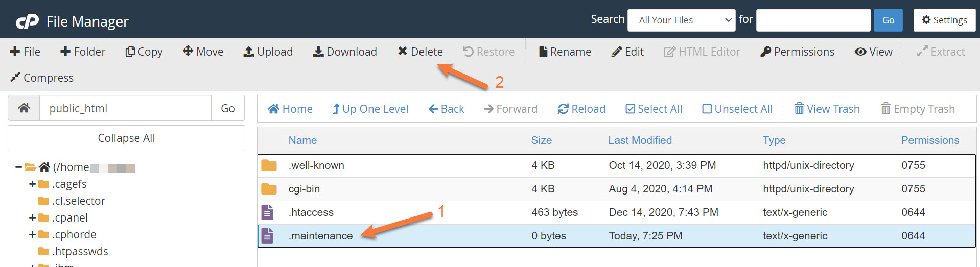Sort files by Last Modified column
The image size is (980, 267).
click(x=640, y=140)
